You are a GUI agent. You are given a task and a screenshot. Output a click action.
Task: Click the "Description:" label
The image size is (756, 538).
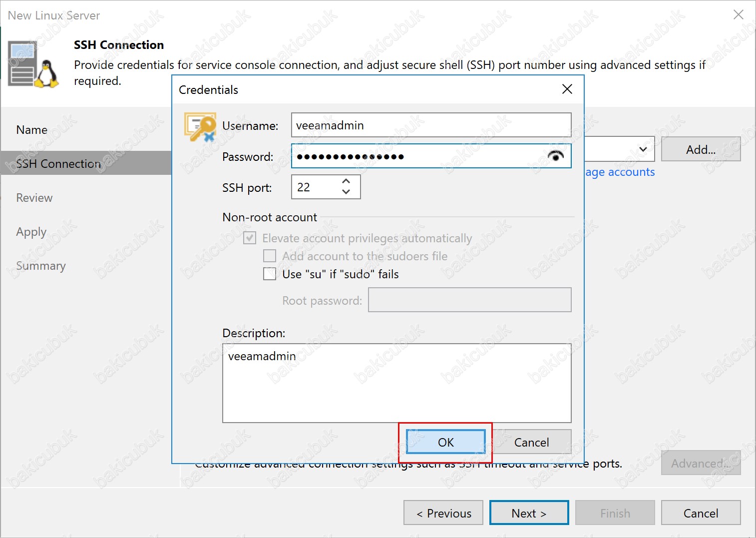click(254, 333)
